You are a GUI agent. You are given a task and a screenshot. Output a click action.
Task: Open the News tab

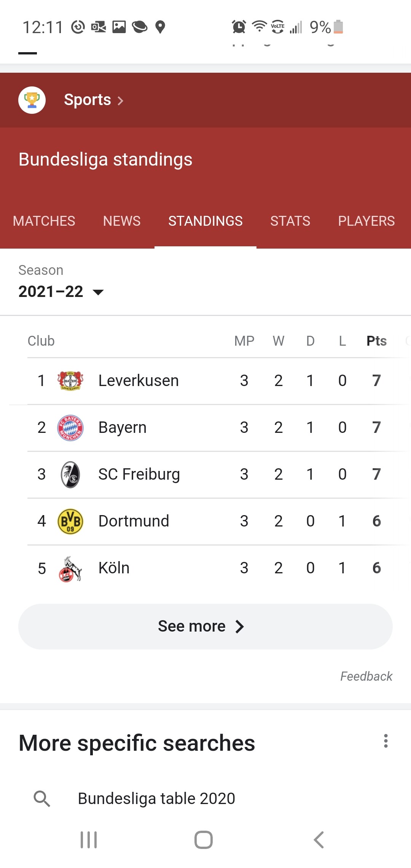tap(122, 221)
